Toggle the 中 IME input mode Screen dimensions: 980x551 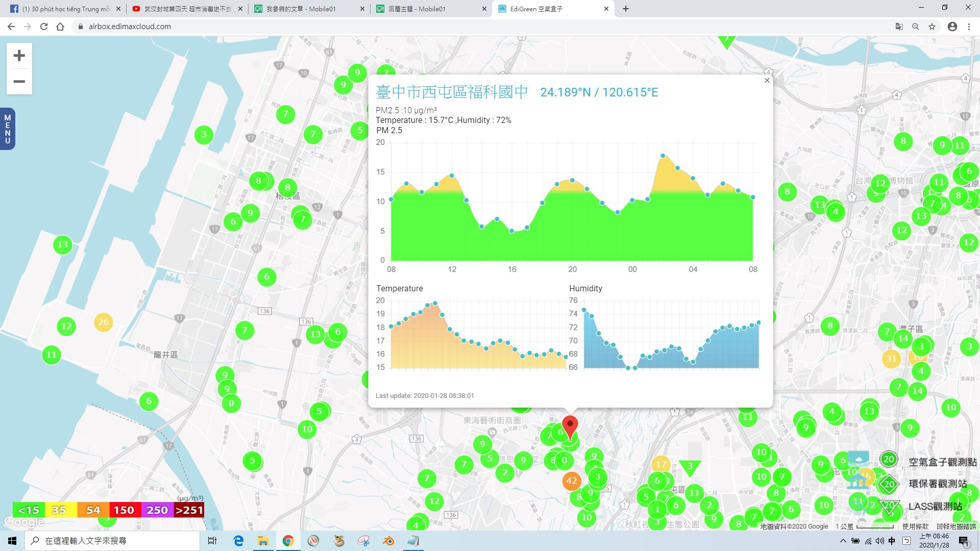tap(892, 541)
